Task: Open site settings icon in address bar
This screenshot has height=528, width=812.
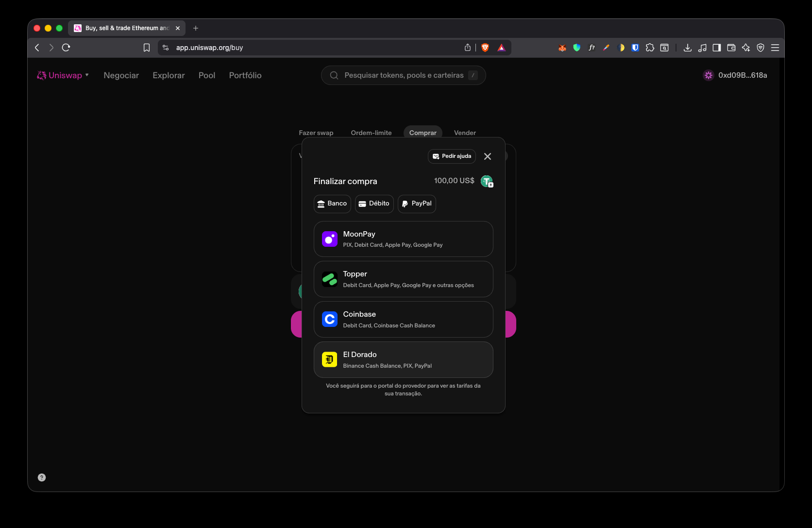Action: 166,48
